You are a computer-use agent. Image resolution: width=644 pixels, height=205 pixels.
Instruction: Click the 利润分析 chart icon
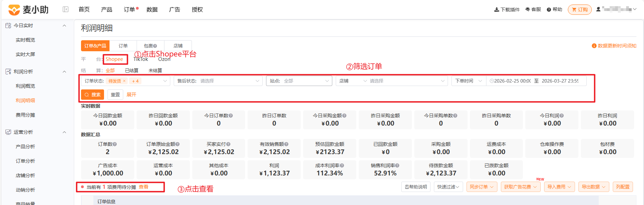[8, 72]
